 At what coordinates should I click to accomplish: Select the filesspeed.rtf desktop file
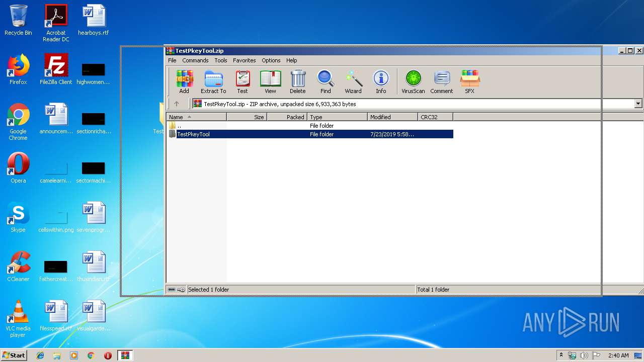pos(56,316)
